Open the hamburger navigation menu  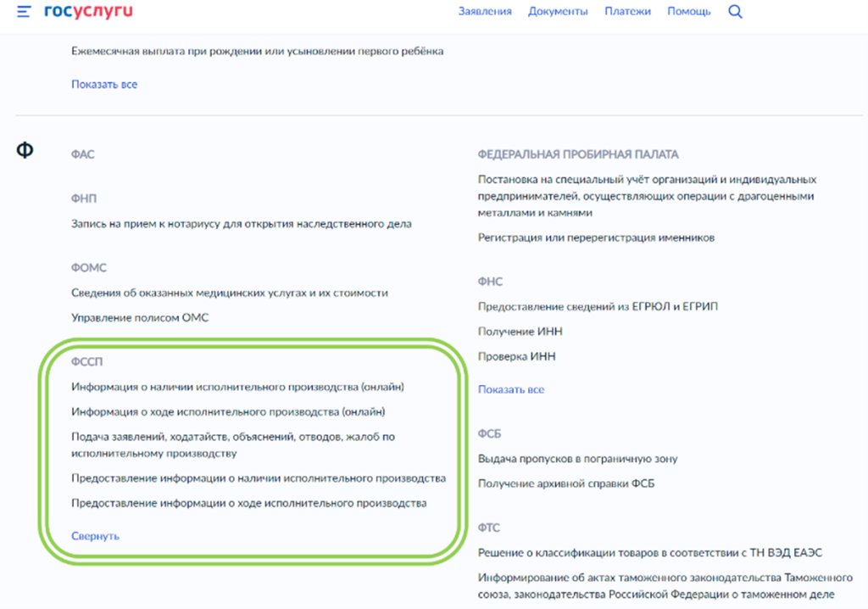pyautogui.click(x=24, y=11)
